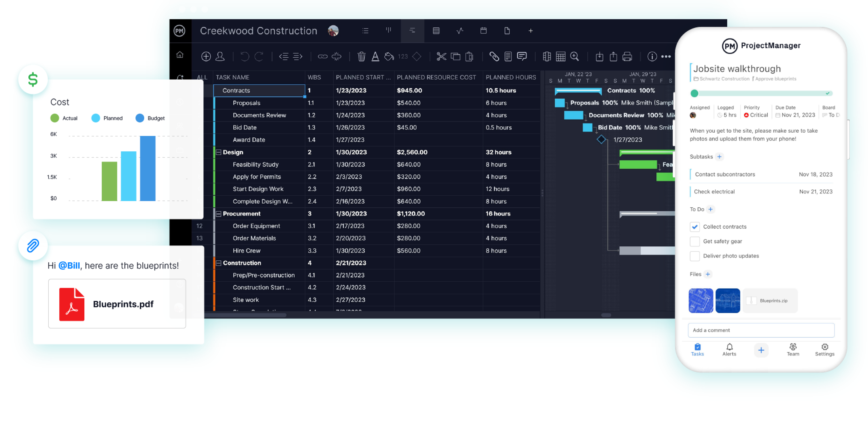Viewport: 868px width, 434px height.
Task: Check the Get safety gear checkbox
Action: coord(695,241)
